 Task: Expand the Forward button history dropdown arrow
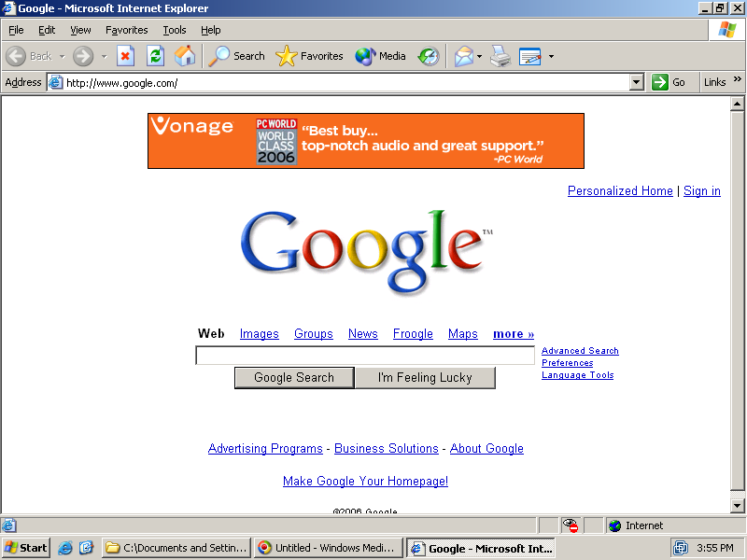(x=104, y=56)
